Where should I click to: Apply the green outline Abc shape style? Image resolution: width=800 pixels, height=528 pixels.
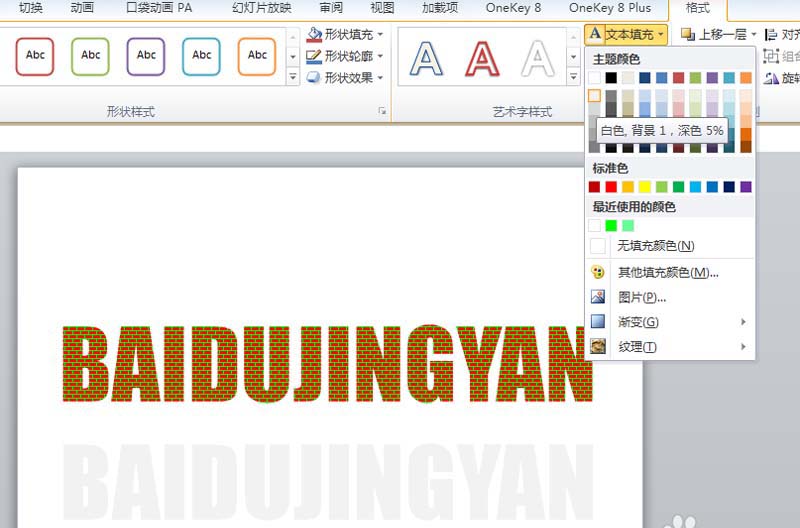coord(90,56)
